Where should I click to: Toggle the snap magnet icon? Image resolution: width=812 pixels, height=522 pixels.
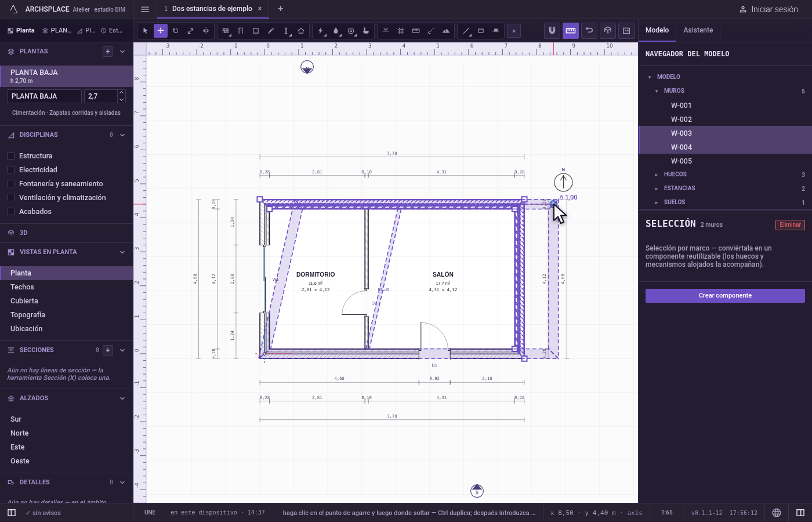click(552, 30)
